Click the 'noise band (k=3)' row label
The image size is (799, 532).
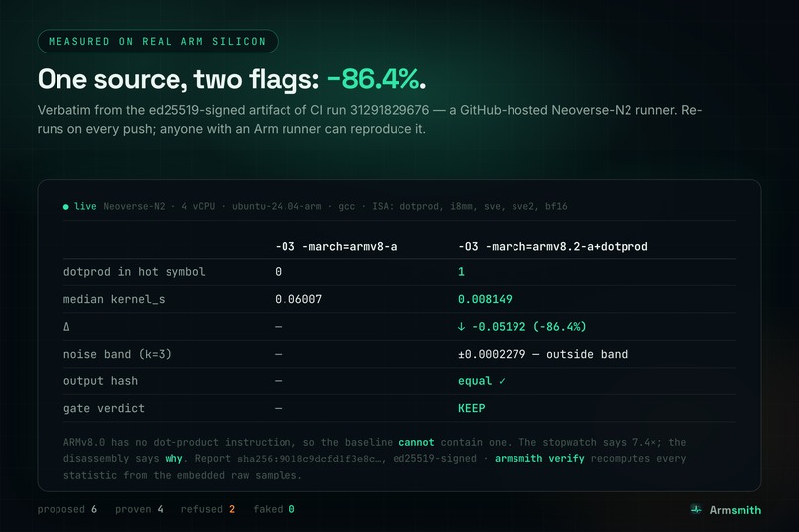(117, 354)
